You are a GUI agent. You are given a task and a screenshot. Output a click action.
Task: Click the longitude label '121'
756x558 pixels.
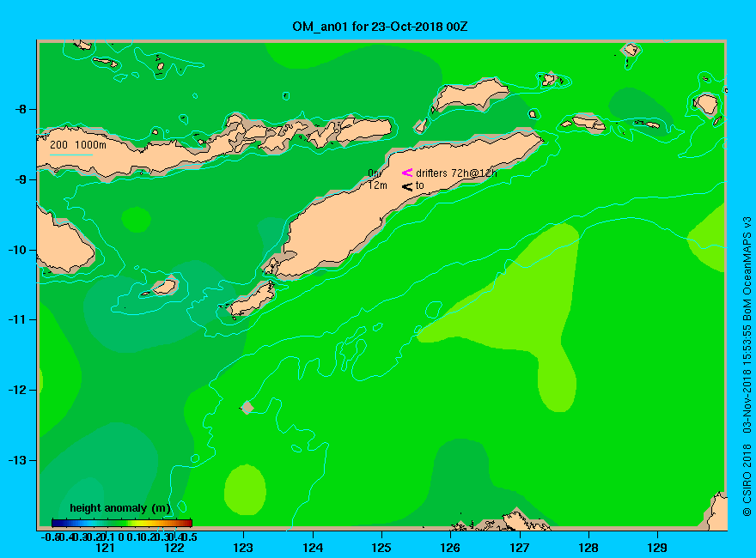click(105, 548)
